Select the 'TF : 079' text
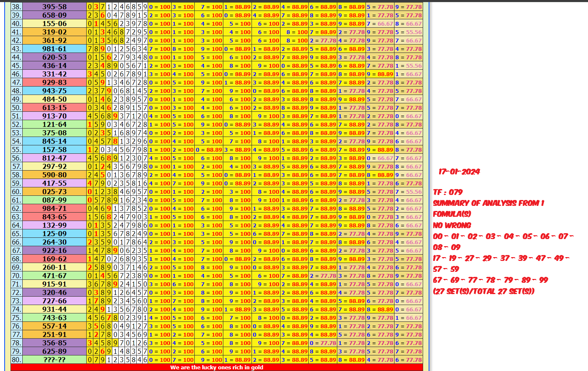 [448, 192]
